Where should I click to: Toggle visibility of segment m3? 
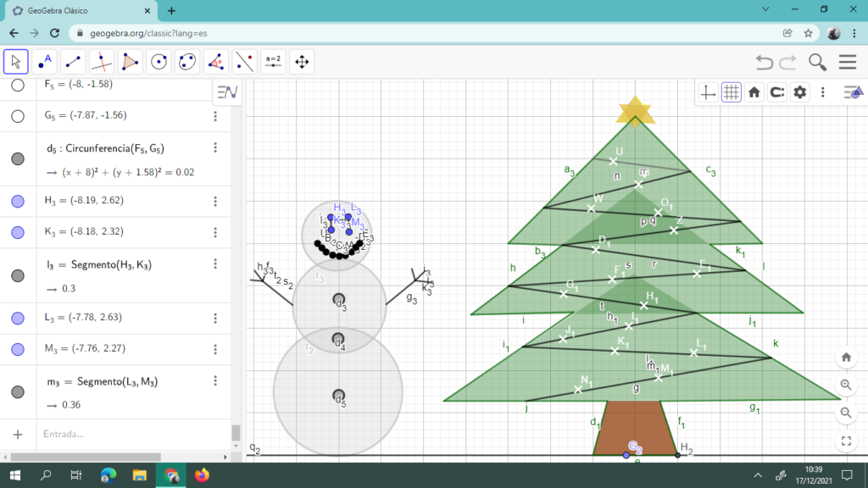pyautogui.click(x=18, y=392)
